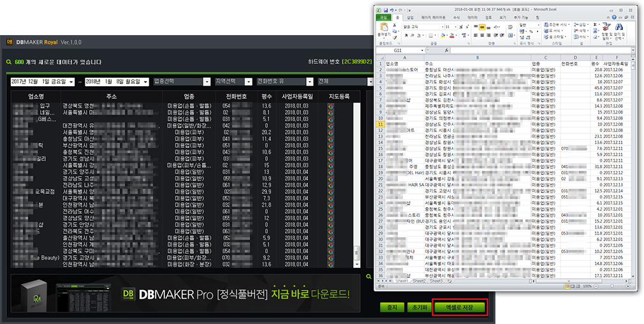Click the Paste clipboard icon in Excel ribbon
The height and width of the screenshot is (324, 644).
pyautogui.click(x=384, y=27)
